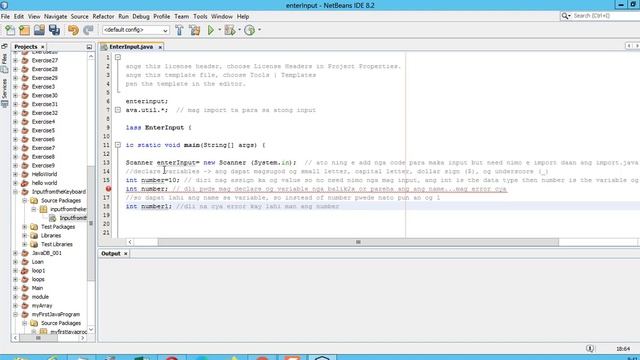Click the Projects panel scroll down arrow
The image size is (640, 360).
pos(91,329)
